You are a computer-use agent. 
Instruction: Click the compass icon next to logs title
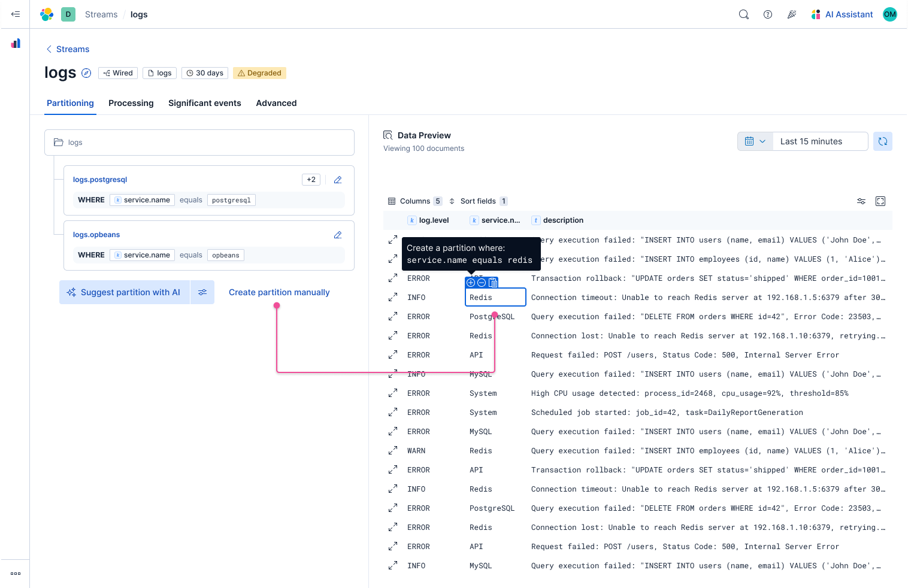[x=86, y=73]
